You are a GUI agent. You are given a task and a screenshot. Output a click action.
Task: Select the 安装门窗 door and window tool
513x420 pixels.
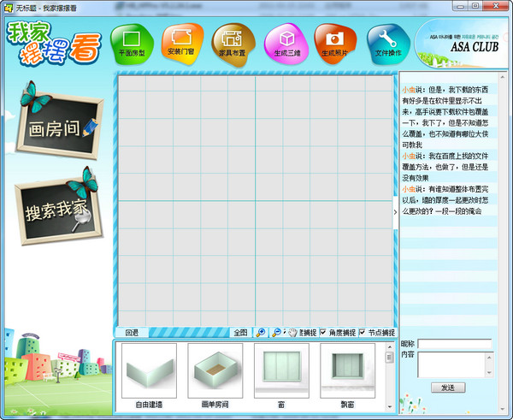tap(181, 40)
